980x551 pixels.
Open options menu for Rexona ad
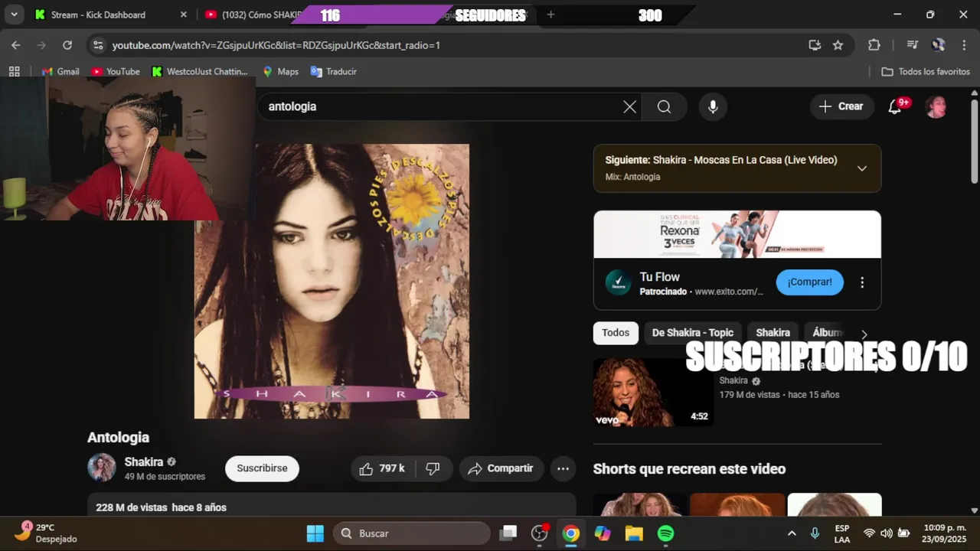point(862,282)
